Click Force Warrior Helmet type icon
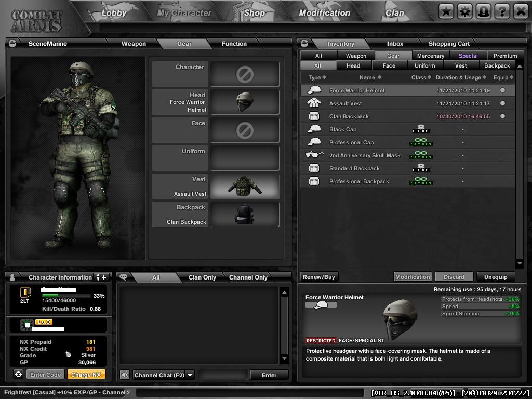 (314, 90)
